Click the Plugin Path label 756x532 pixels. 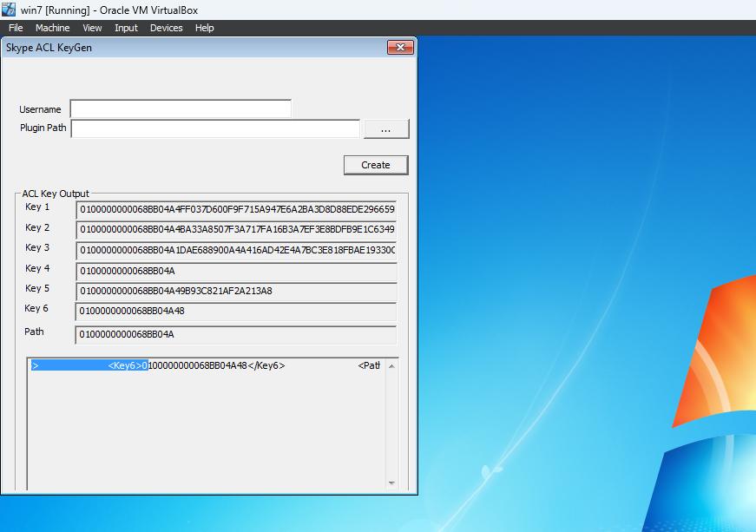[x=43, y=128]
